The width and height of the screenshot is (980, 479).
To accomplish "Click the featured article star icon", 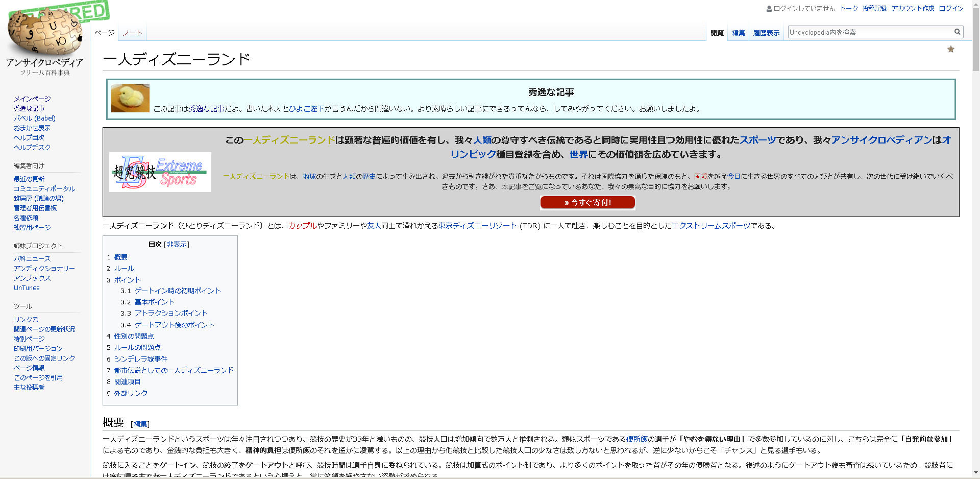I will click(950, 49).
